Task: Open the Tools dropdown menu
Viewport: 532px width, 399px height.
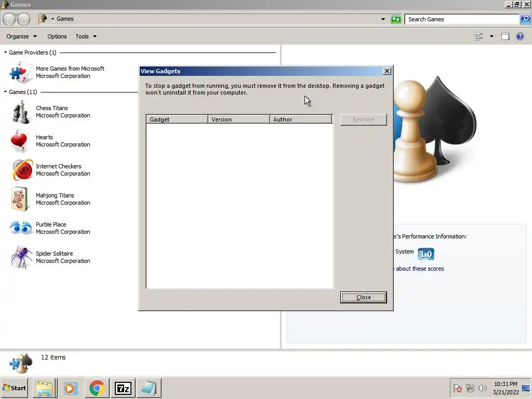Action: (86, 36)
